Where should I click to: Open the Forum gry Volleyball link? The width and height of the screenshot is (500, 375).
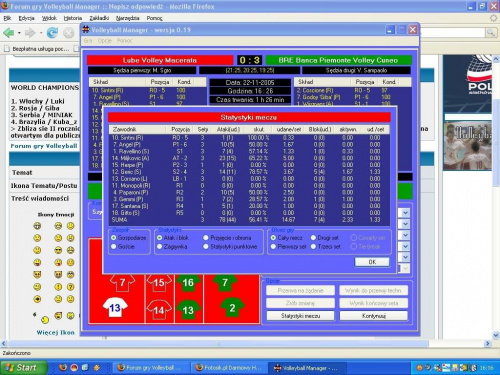point(44,146)
